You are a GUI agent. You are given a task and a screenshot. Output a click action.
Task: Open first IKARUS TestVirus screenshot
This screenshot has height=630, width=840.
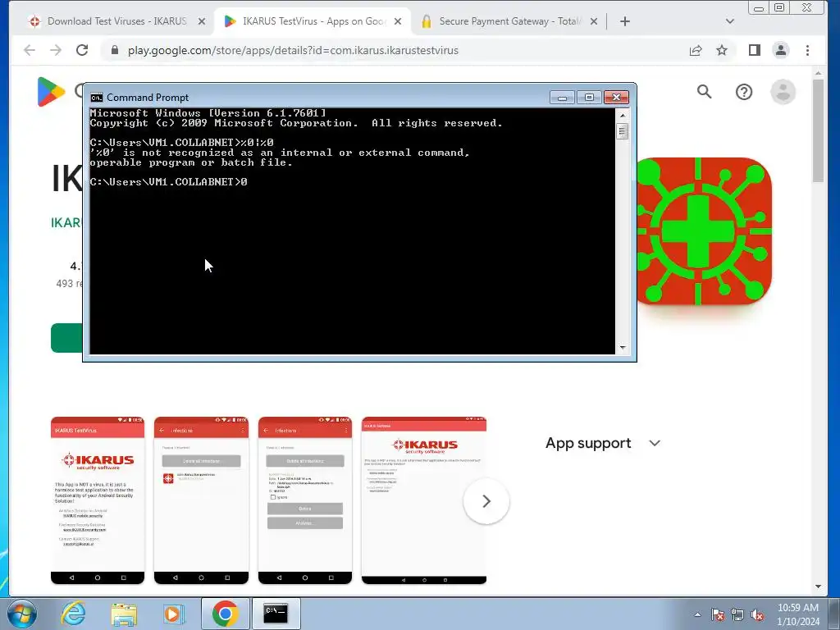click(98, 500)
